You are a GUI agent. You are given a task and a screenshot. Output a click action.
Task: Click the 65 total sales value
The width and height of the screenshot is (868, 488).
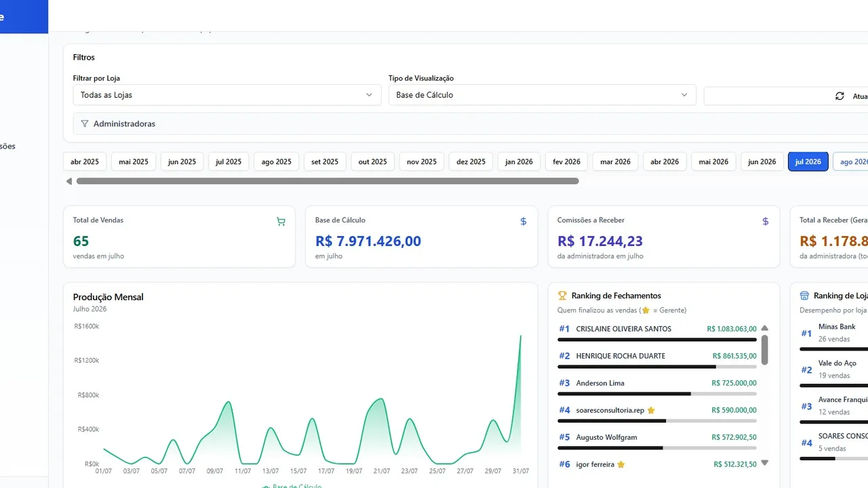81,241
